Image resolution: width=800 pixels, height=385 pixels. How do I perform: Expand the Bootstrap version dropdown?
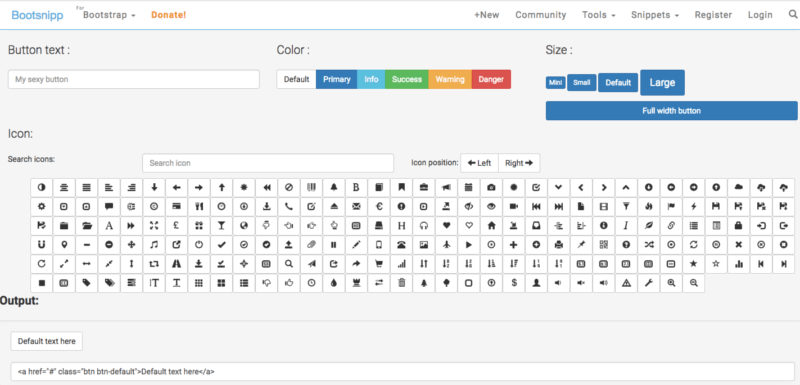click(x=109, y=15)
